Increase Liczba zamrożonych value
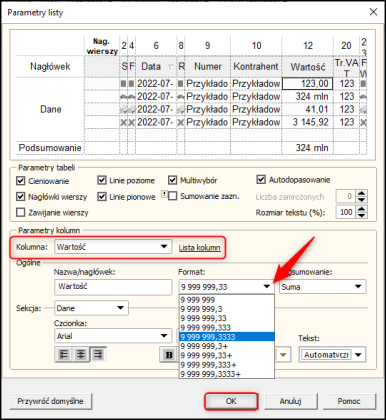The width and height of the screenshot is (386, 420). (361, 193)
